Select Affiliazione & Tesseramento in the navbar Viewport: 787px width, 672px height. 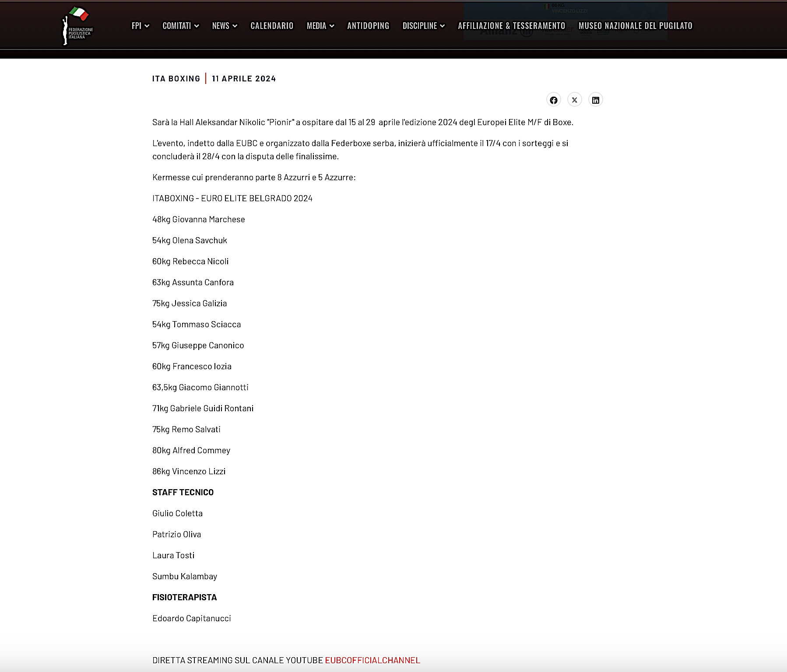tap(511, 26)
